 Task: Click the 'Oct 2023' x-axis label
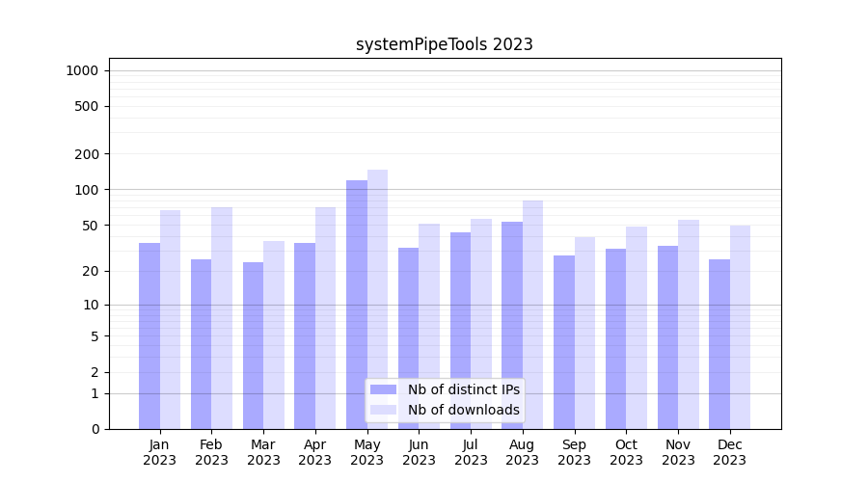point(626,452)
